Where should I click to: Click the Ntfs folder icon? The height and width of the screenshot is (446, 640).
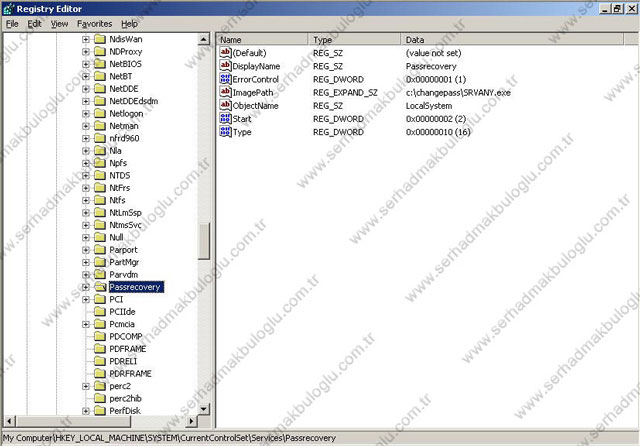tap(100, 200)
